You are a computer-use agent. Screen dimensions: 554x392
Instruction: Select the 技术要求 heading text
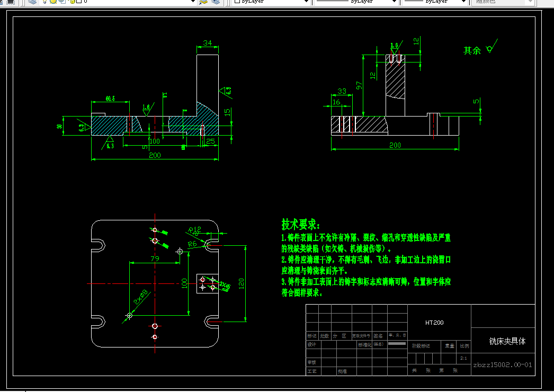point(301,224)
